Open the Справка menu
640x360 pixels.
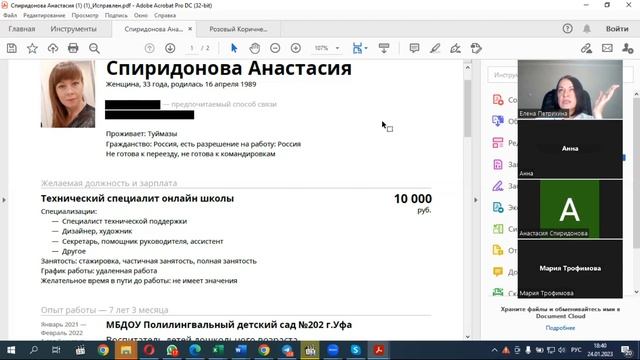pos(165,15)
